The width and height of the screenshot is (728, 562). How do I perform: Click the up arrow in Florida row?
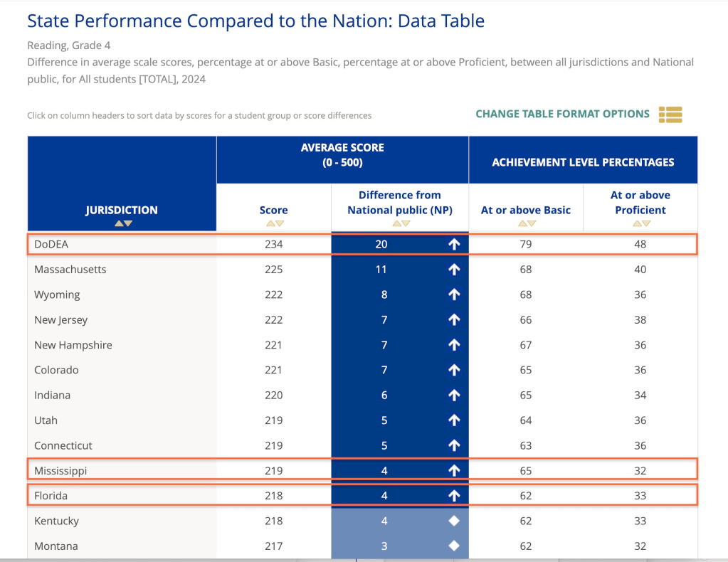(x=454, y=496)
